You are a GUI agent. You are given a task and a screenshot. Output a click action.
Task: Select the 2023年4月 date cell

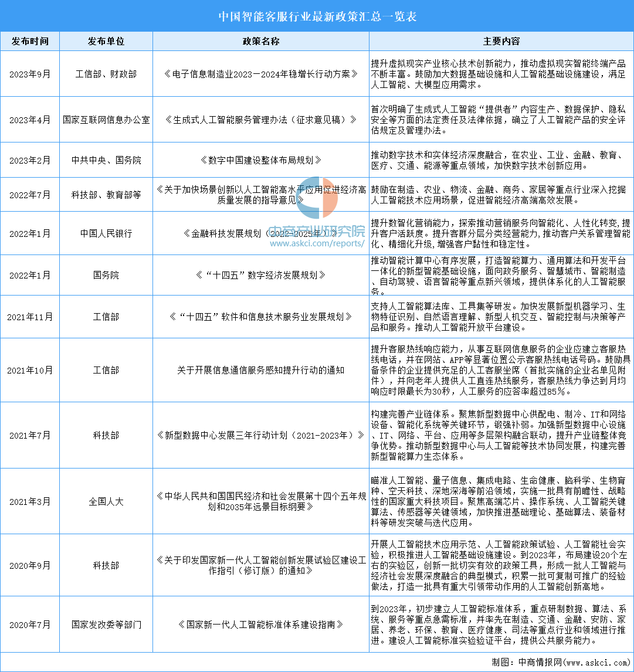point(30,120)
